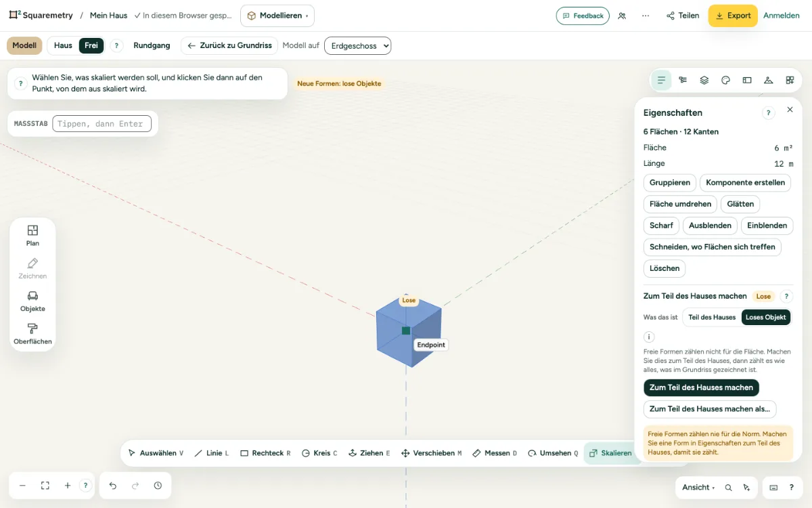Zoom in with the plus button

[x=68, y=486]
